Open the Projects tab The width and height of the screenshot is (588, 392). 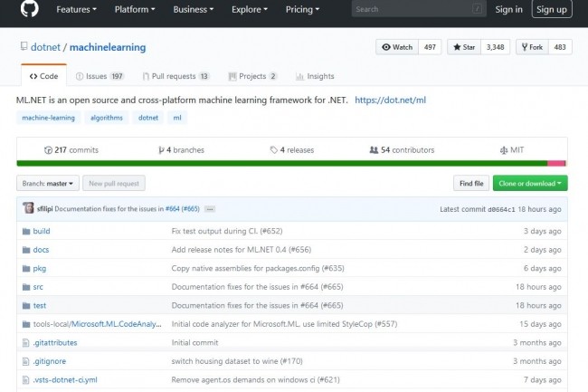pyautogui.click(x=252, y=76)
